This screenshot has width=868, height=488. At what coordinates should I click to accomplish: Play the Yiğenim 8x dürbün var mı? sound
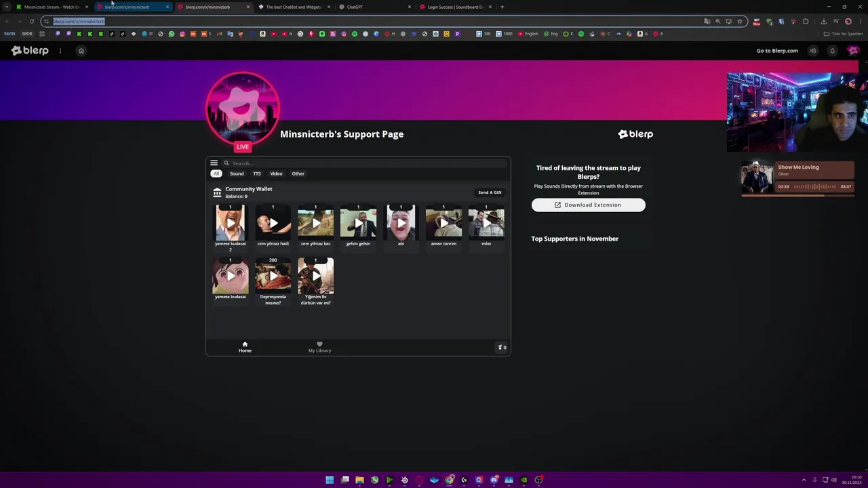[316, 276]
